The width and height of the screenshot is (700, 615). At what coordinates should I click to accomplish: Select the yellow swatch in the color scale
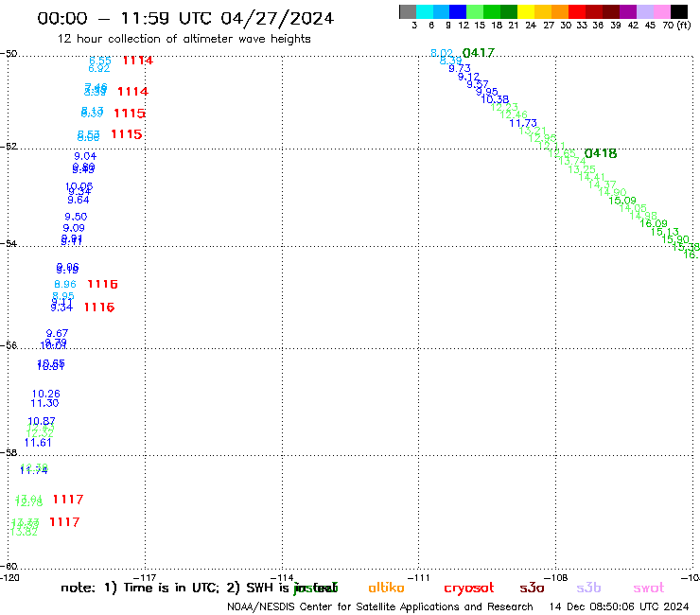526,11
